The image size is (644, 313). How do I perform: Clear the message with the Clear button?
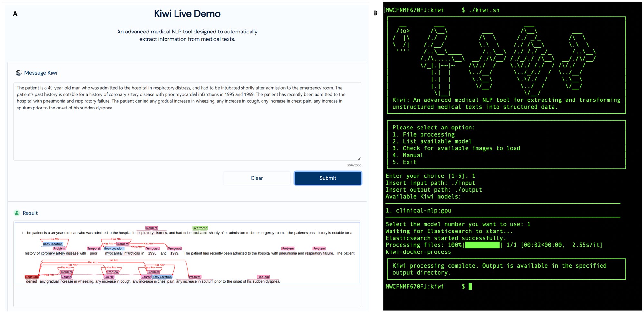pos(257,178)
